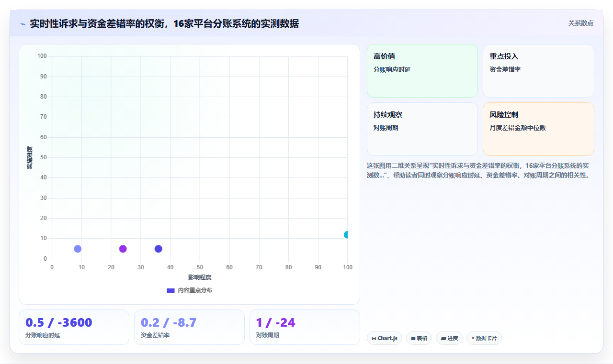Click the 0.5 / -3600 stat value
The width and height of the screenshot is (613, 364).
click(59, 322)
